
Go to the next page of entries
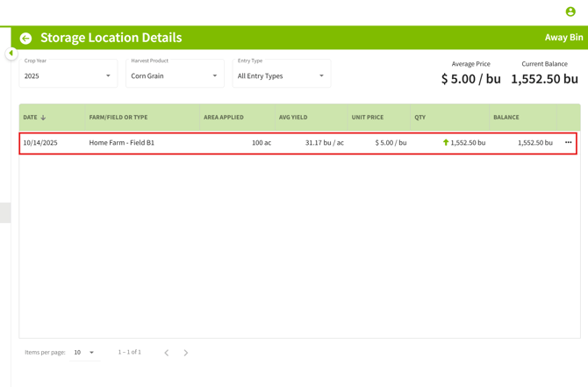186,353
